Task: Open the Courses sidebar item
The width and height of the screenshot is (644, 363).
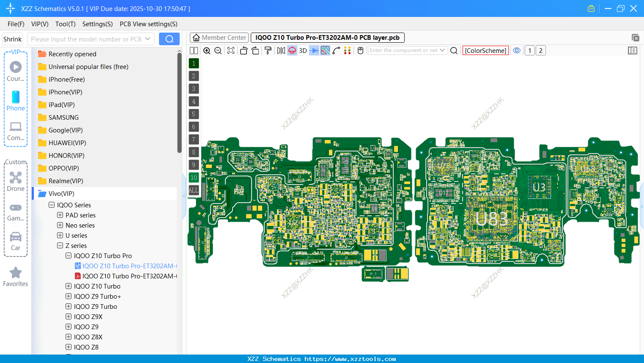Action: (16, 71)
